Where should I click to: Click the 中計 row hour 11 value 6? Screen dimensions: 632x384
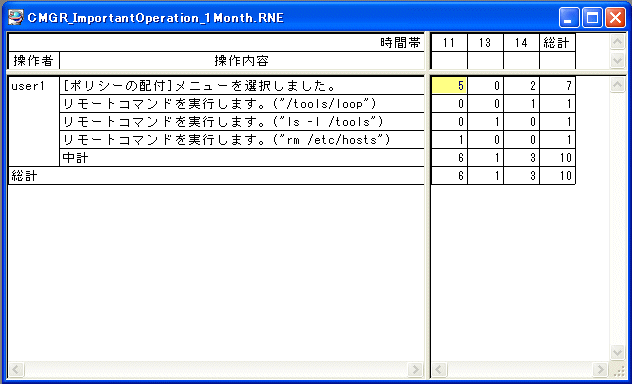[449, 158]
